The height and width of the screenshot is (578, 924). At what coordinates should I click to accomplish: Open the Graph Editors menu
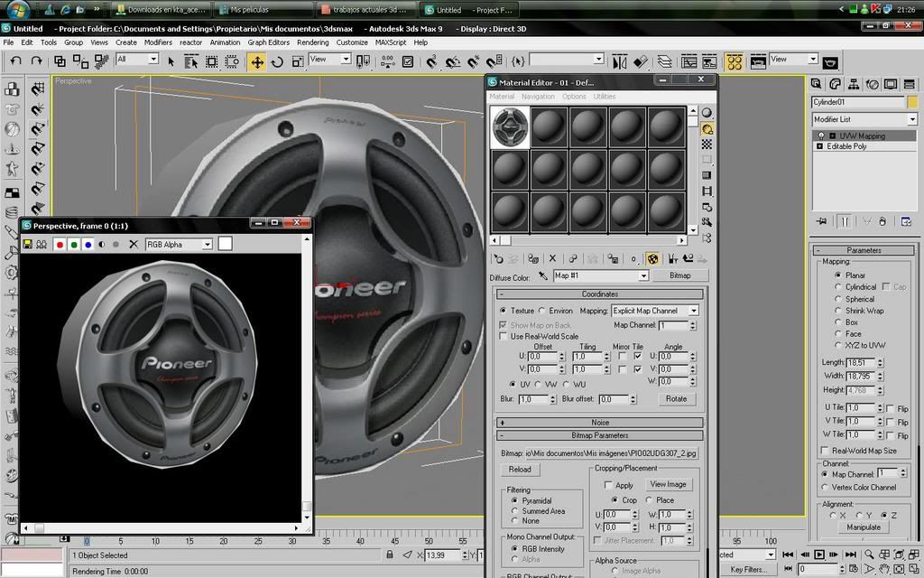(269, 42)
